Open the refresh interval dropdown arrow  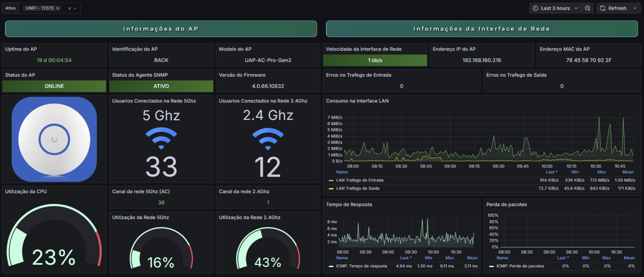coord(635,8)
